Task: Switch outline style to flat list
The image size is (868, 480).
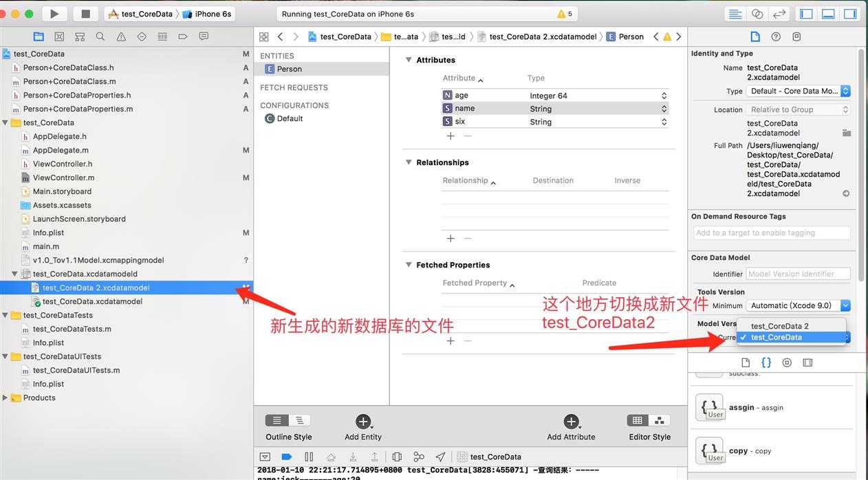Action: 276,420
